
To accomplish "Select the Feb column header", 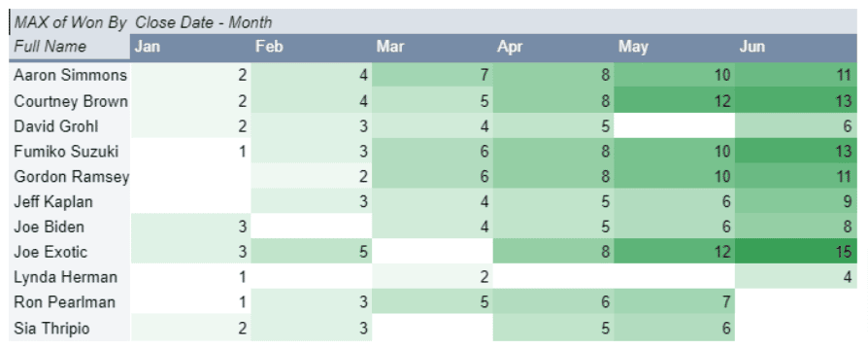I will [312, 47].
